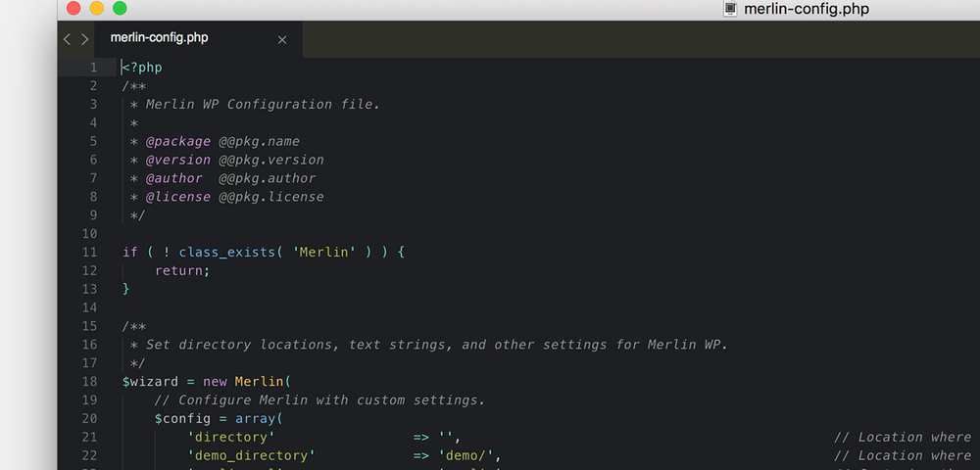Click the '// Location where' comment on line 21
The width and height of the screenshot is (980, 470).
[x=903, y=437]
